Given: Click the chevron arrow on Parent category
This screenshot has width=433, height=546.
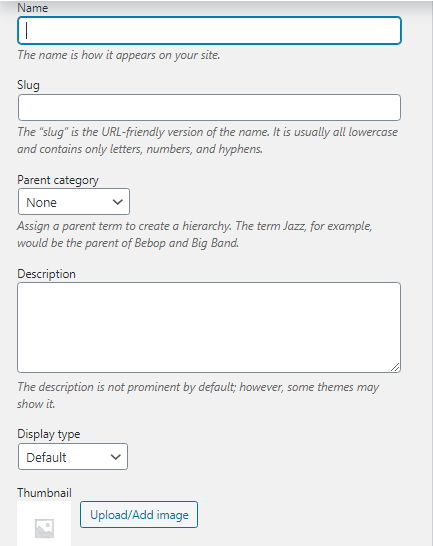Looking at the screenshot, I should click(117, 202).
